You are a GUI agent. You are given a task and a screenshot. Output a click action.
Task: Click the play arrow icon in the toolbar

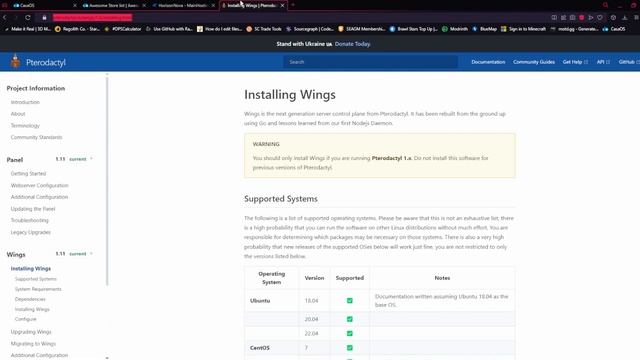coord(591,18)
